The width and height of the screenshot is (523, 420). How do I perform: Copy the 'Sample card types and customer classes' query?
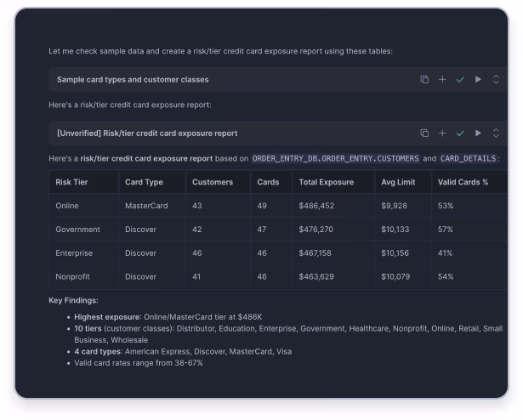pos(424,80)
